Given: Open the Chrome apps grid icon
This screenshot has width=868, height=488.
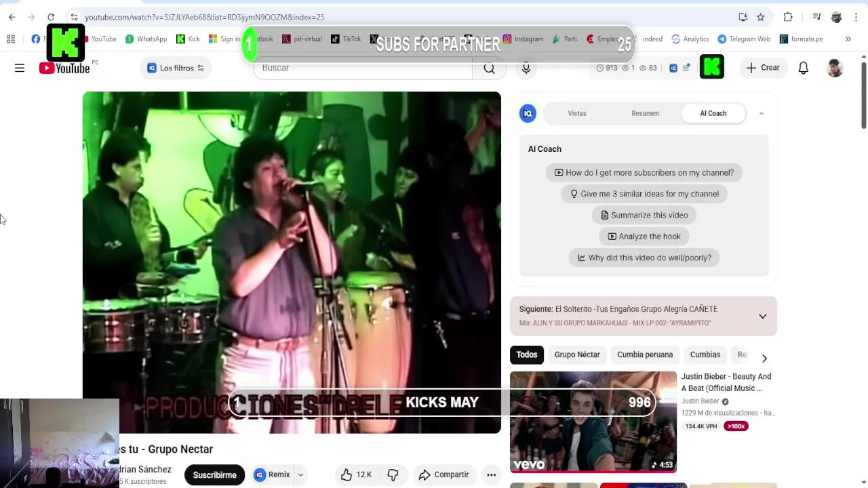Looking at the screenshot, I should pyautogui.click(x=11, y=39).
